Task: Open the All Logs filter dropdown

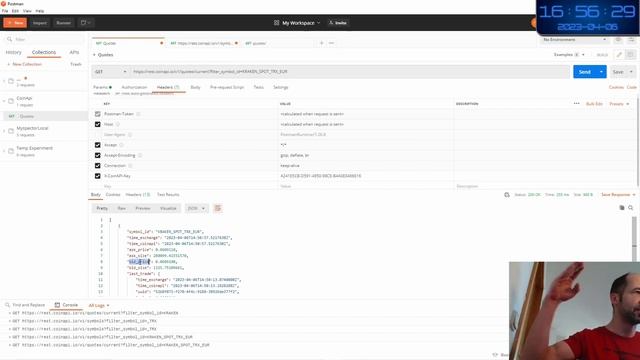Action: click(x=99, y=305)
